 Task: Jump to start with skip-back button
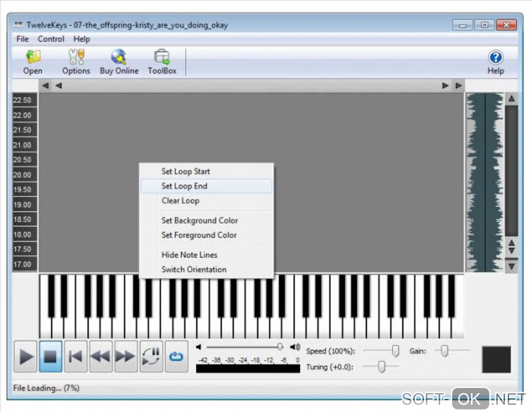(x=76, y=357)
